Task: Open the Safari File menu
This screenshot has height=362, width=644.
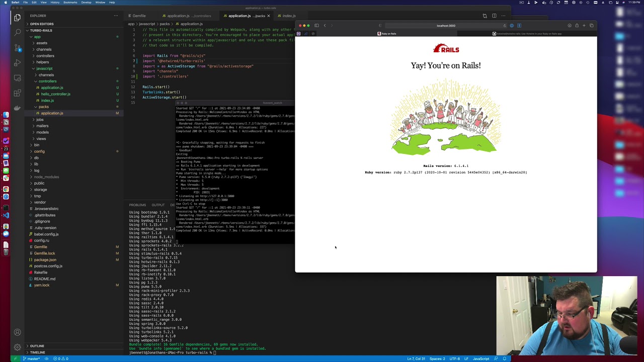Action: point(25,3)
